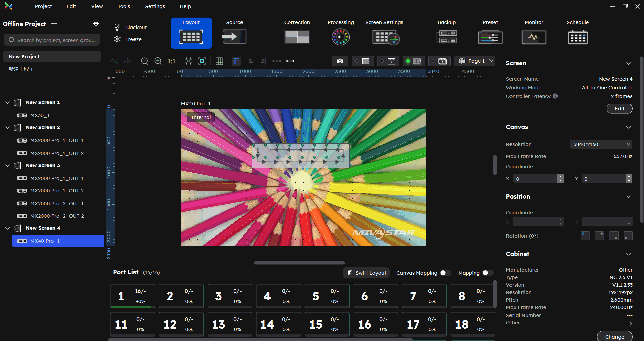Viewport: 644px width, 341px height.
Task: Collapse the New Screen 2 tree node
Action: 8,128
